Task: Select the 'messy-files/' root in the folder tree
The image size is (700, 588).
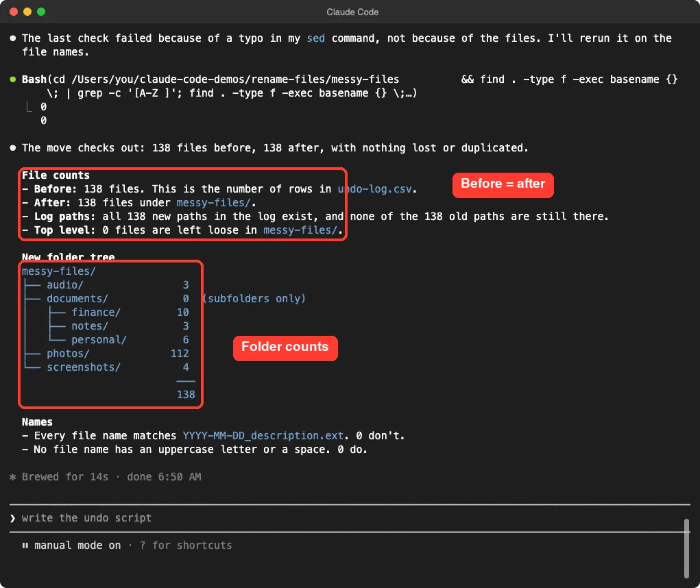Action: (58, 271)
